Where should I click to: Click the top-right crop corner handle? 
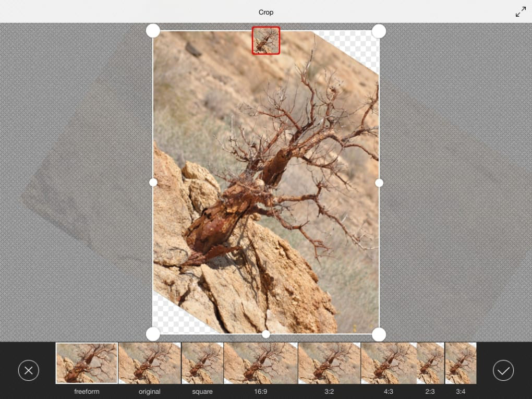(379, 31)
